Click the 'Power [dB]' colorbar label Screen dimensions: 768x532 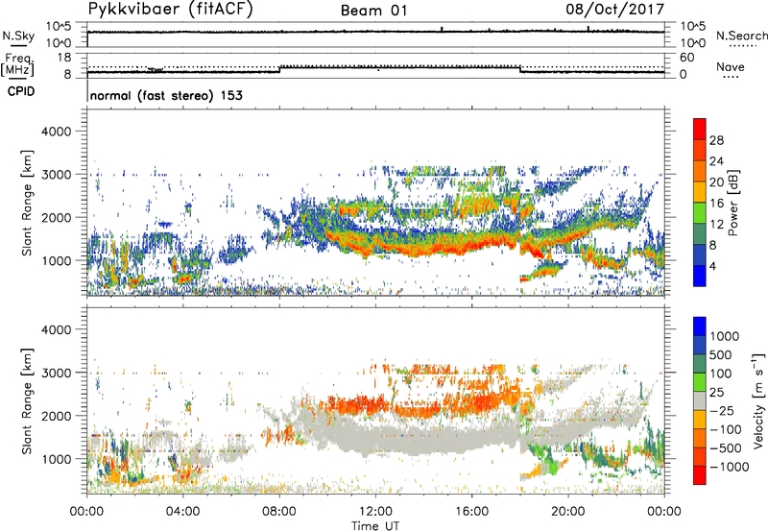pyautogui.click(x=732, y=203)
